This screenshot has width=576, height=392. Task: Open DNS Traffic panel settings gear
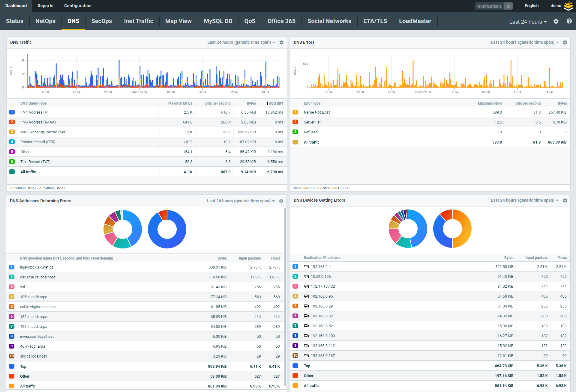coord(281,43)
